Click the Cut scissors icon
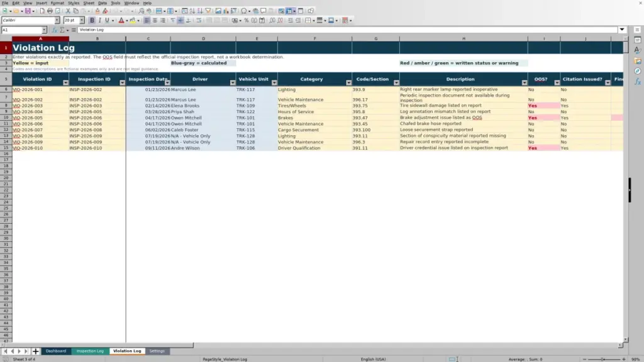The width and height of the screenshot is (644, 362). pyautogui.click(x=68, y=11)
